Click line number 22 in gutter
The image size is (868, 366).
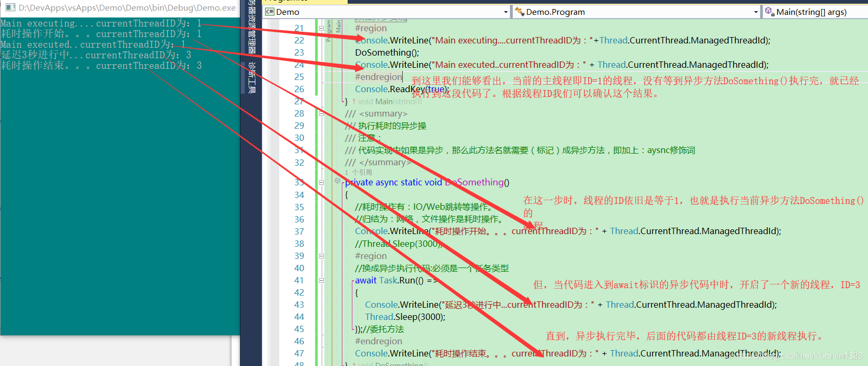click(299, 40)
